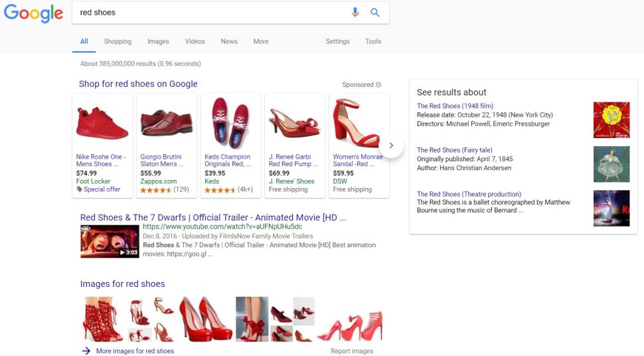Viewport: 644px width, 356px height.
Task: Click the Zappos.com store name
Action: click(x=159, y=181)
